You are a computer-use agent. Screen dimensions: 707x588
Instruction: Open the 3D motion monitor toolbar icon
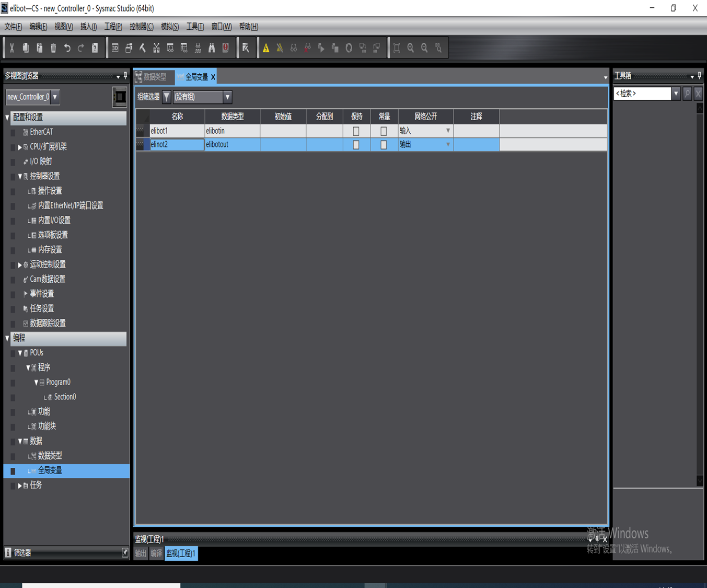115,48
